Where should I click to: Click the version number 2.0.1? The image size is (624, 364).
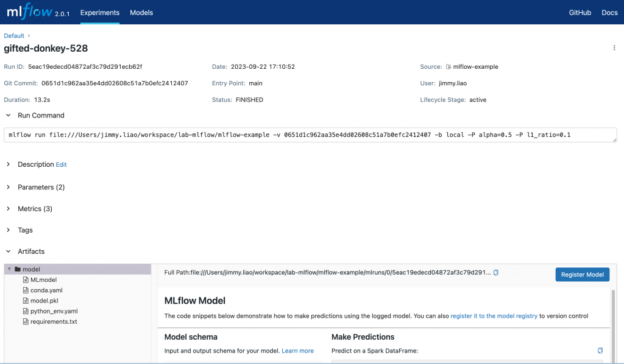click(x=62, y=14)
